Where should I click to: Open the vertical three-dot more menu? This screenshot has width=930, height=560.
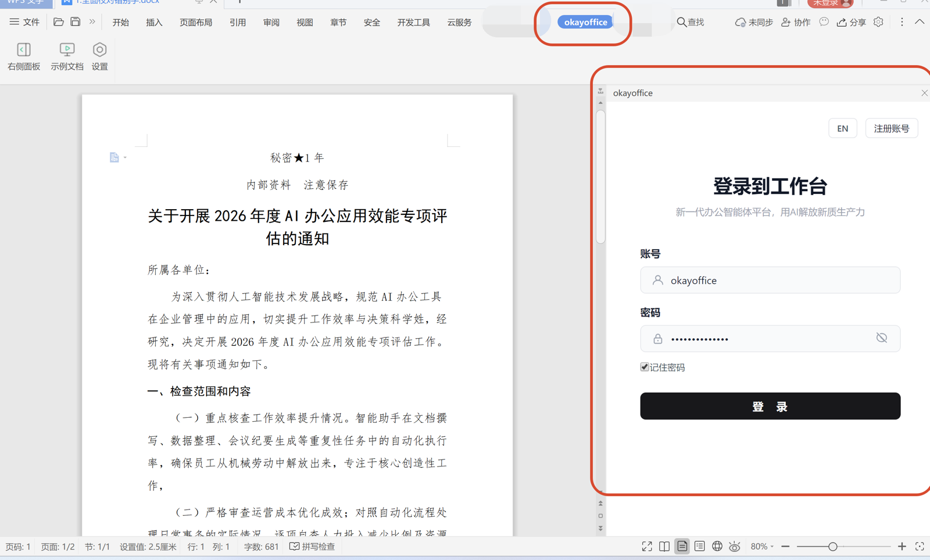coord(902,22)
